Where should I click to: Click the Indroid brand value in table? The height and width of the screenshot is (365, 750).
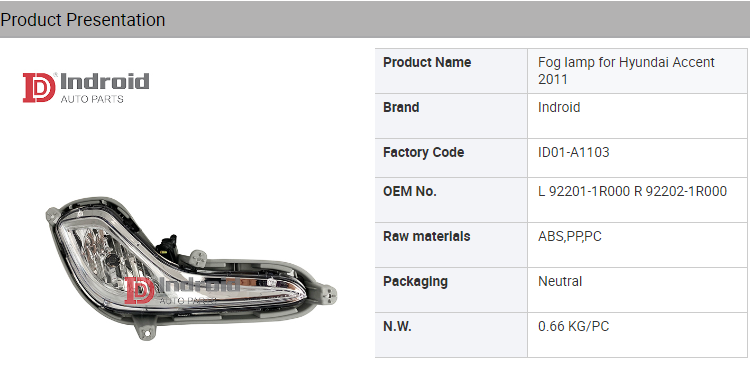(x=559, y=107)
